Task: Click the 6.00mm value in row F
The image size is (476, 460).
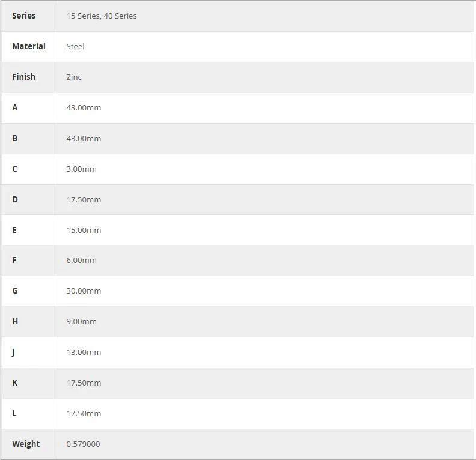Action: 81,261
